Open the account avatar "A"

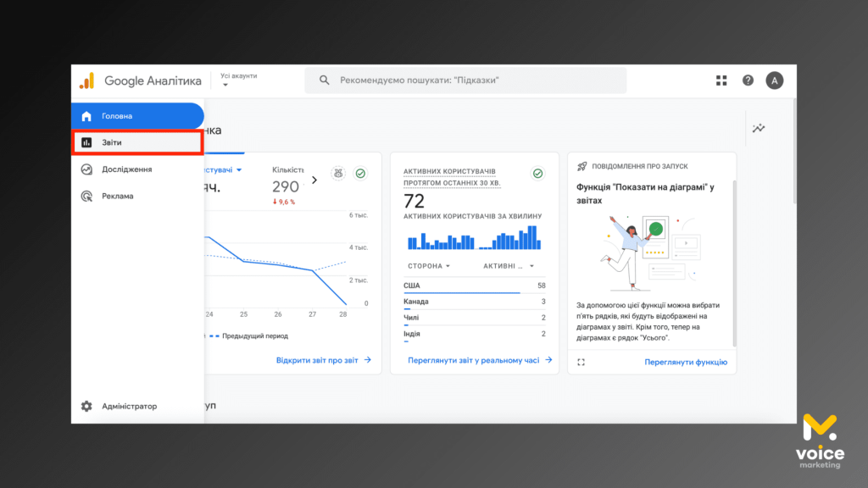(x=774, y=80)
